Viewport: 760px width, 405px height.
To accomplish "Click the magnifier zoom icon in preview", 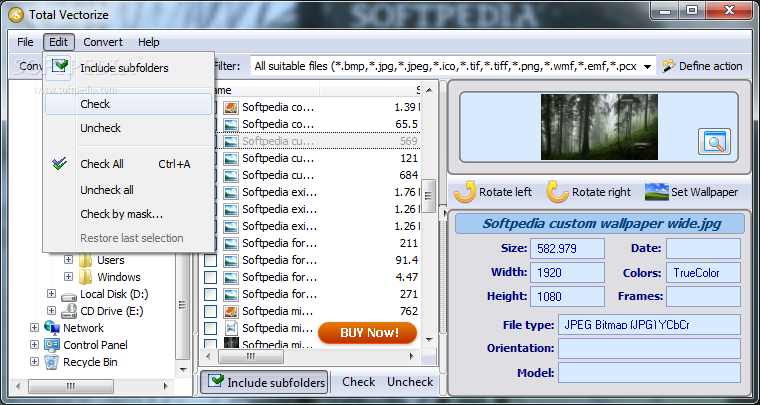I will click(x=714, y=141).
